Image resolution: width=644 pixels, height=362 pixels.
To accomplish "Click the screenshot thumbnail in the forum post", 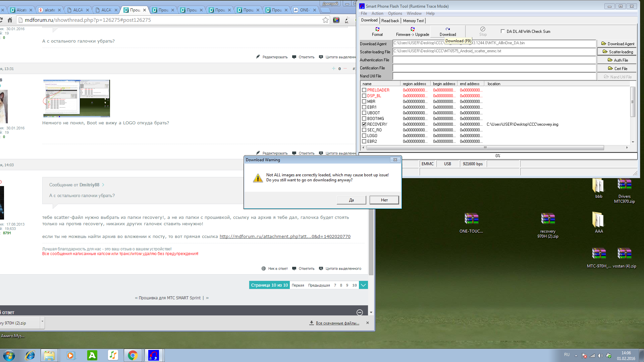I will [x=76, y=98].
